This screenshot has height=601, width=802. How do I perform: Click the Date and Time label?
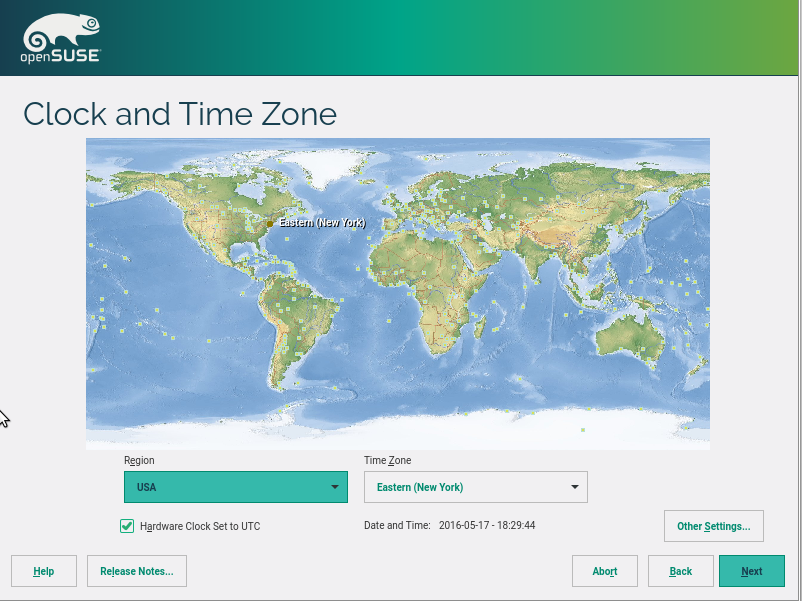coord(397,525)
